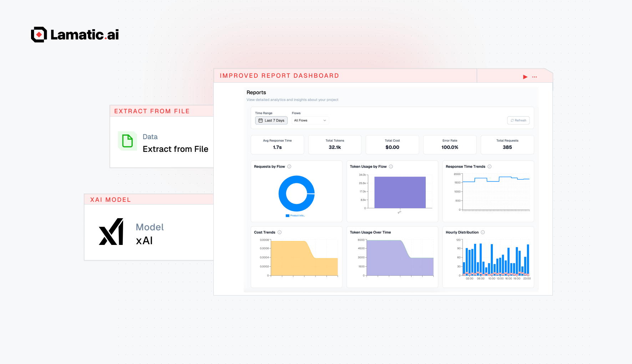Click the blue donut chart segment
Image resolution: width=632 pixels, height=364 pixels.
point(297,178)
